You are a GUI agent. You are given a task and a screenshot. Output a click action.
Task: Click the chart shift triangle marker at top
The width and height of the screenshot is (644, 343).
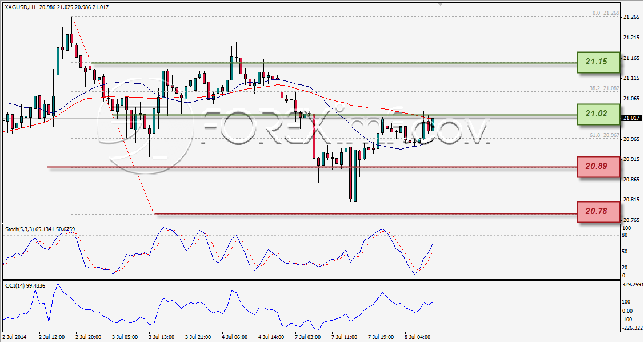(440, 3)
